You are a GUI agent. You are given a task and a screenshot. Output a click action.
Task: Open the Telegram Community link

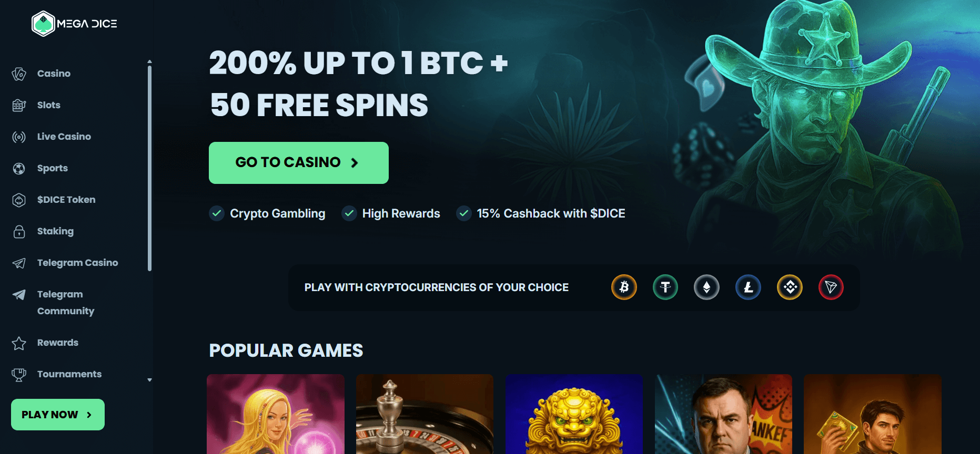point(66,303)
